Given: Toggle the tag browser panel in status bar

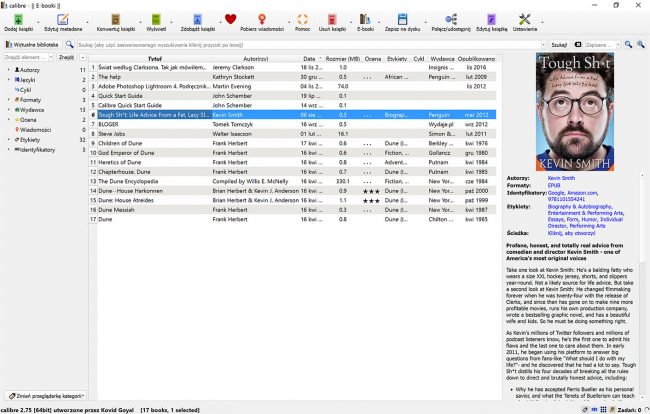Looking at the screenshot, I should tap(585, 410).
